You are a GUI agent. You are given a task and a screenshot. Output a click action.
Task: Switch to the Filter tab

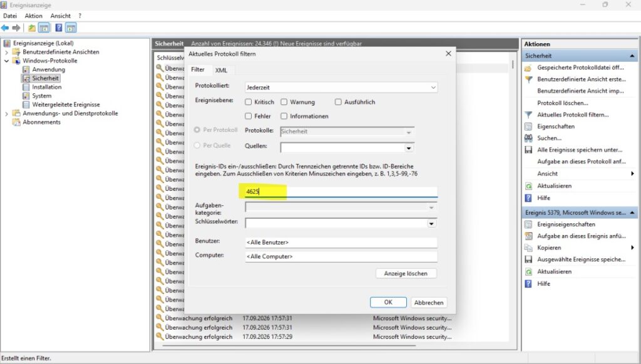pyautogui.click(x=198, y=70)
